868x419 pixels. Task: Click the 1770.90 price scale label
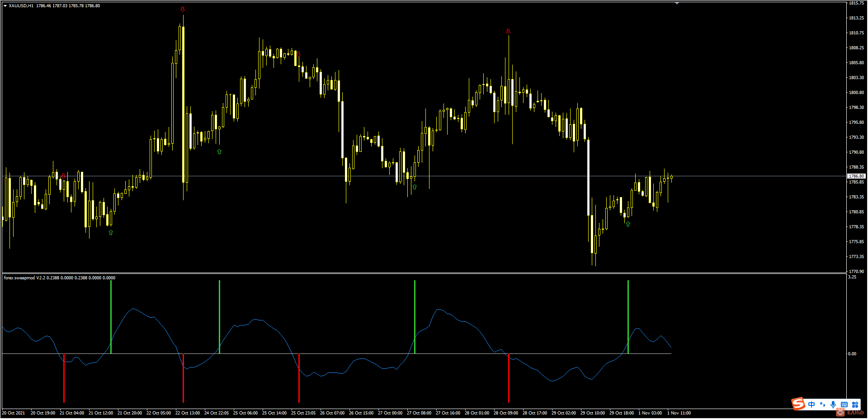856,272
